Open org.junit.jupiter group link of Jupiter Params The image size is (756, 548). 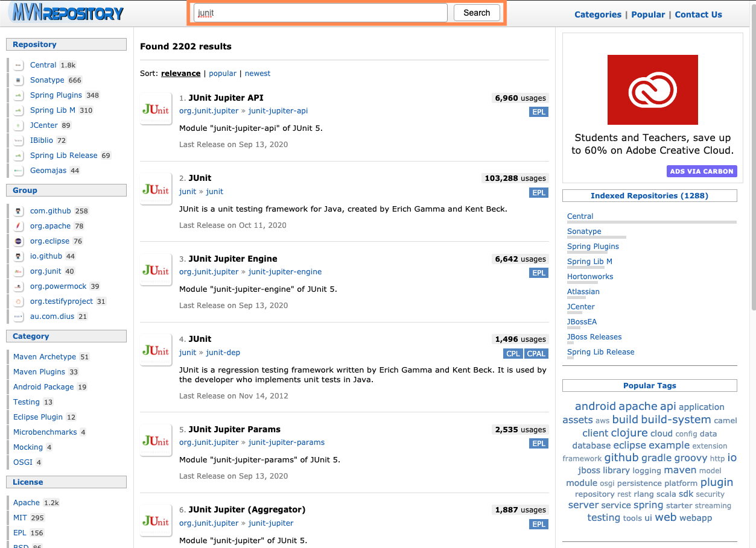[209, 442]
